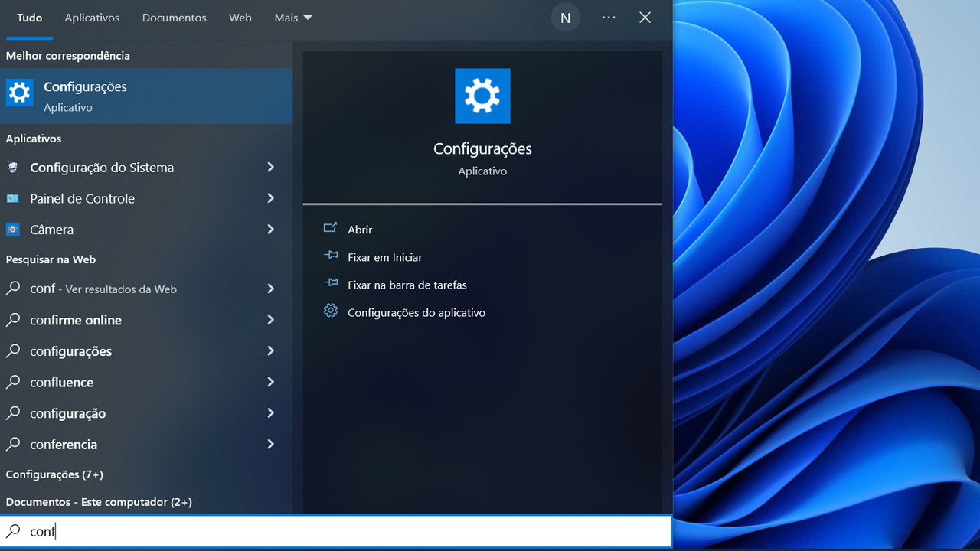Choose Fixar em Iniciar
Viewport: 980px width, 551px height.
[384, 257]
